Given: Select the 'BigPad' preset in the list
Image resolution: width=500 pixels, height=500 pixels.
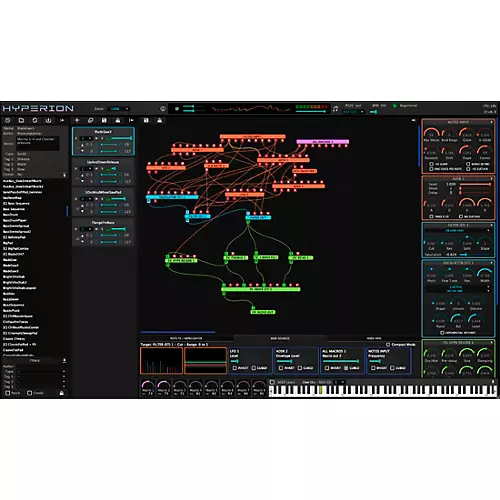Looking at the screenshot, I should click(8, 243).
